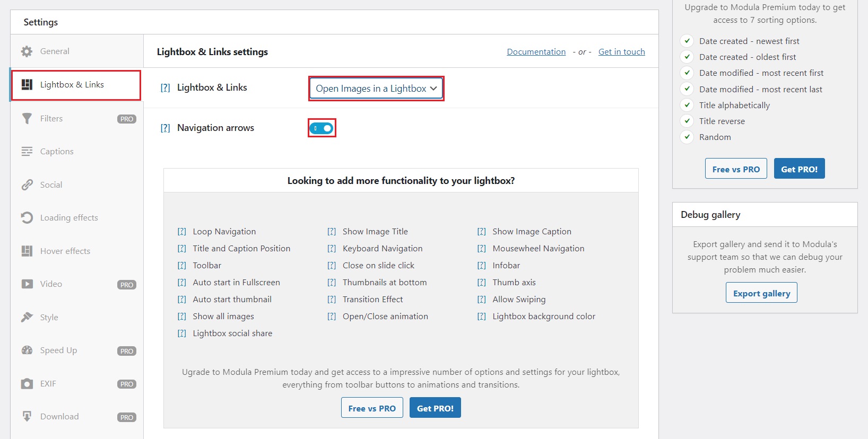Click the Captions lines icon

(x=27, y=152)
